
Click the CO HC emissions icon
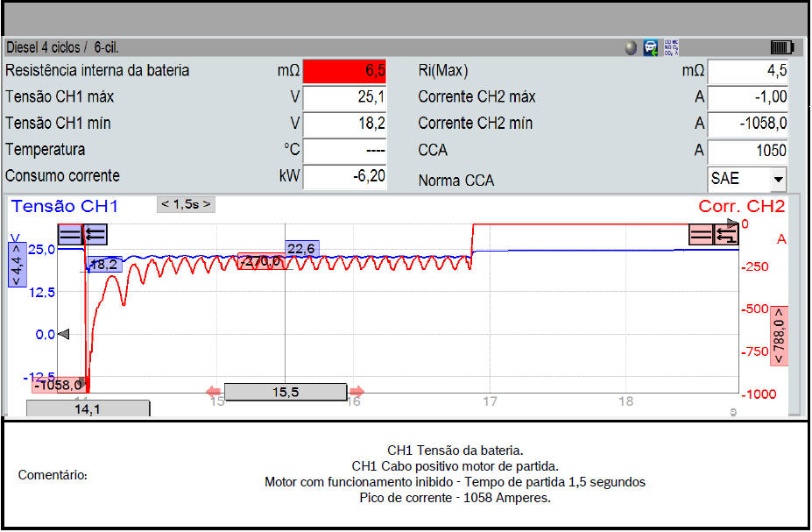[x=671, y=47]
